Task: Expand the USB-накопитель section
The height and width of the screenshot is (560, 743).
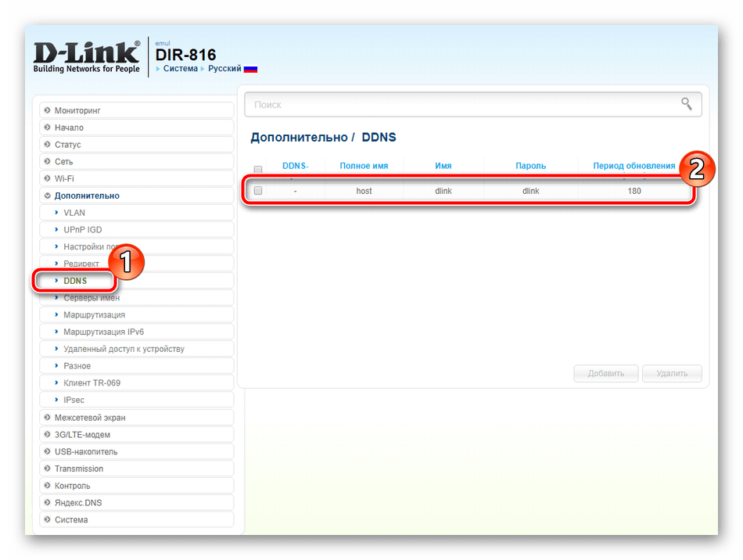Action: pyautogui.click(x=136, y=451)
